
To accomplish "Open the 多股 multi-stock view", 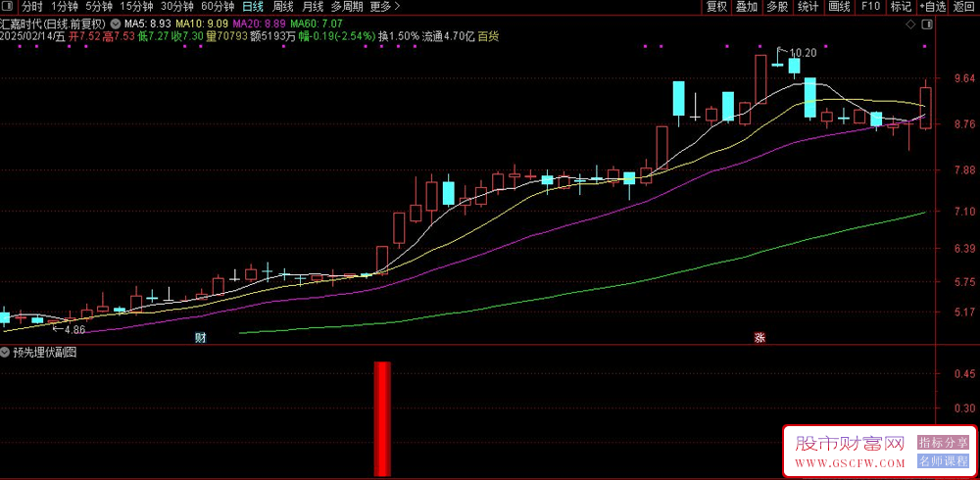I will 777,7.
